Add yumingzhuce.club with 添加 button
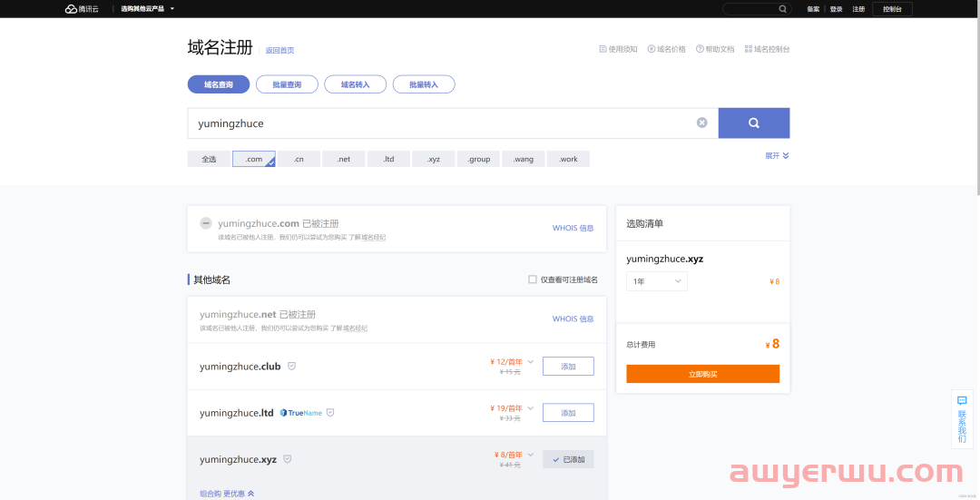 pyautogui.click(x=568, y=367)
